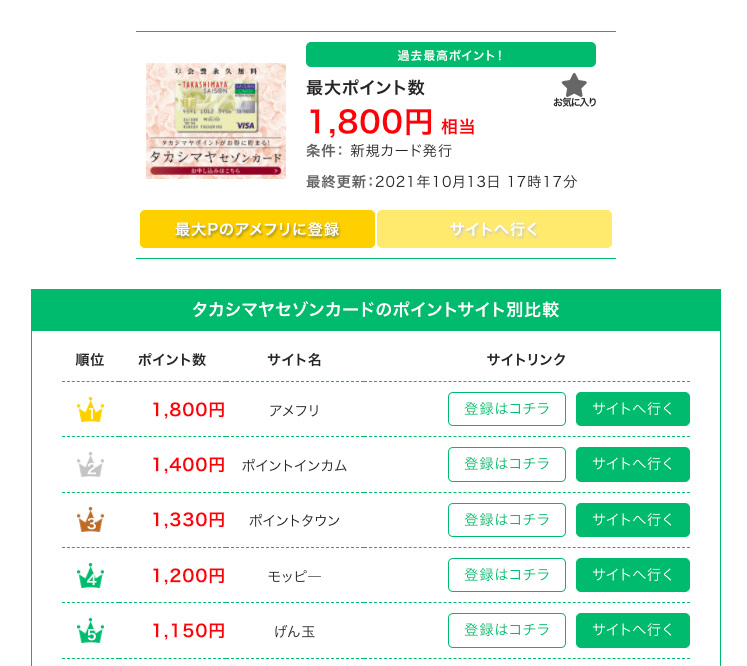Click the silver second-place crown icon

90,465
